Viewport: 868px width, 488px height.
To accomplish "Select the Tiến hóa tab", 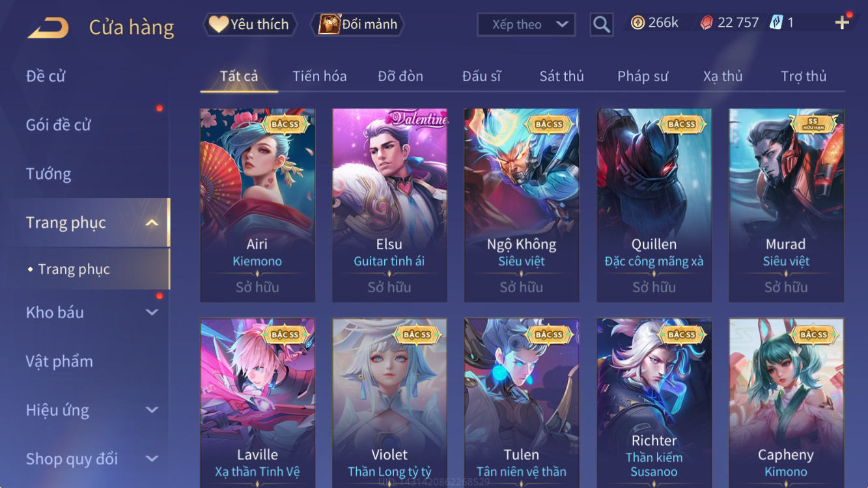I will pyautogui.click(x=319, y=76).
